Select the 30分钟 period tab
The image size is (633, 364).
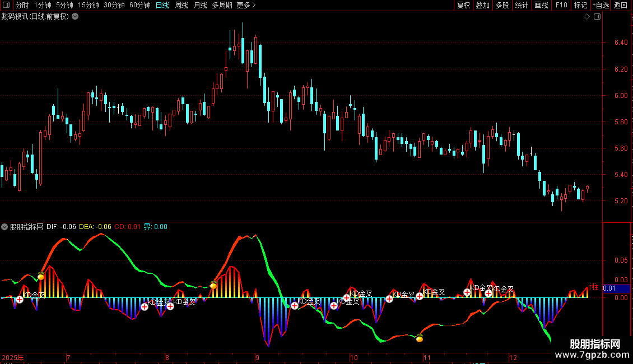click(114, 5)
